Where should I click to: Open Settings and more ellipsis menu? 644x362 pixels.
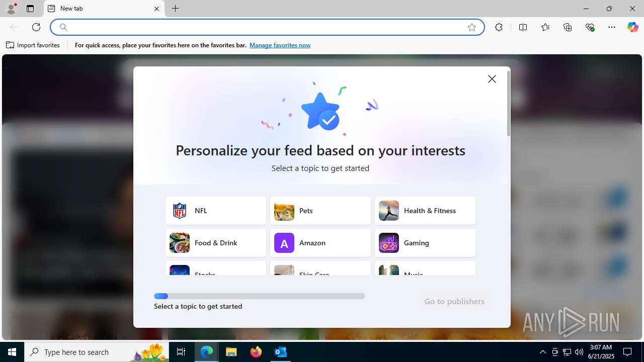(x=612, y=27)
